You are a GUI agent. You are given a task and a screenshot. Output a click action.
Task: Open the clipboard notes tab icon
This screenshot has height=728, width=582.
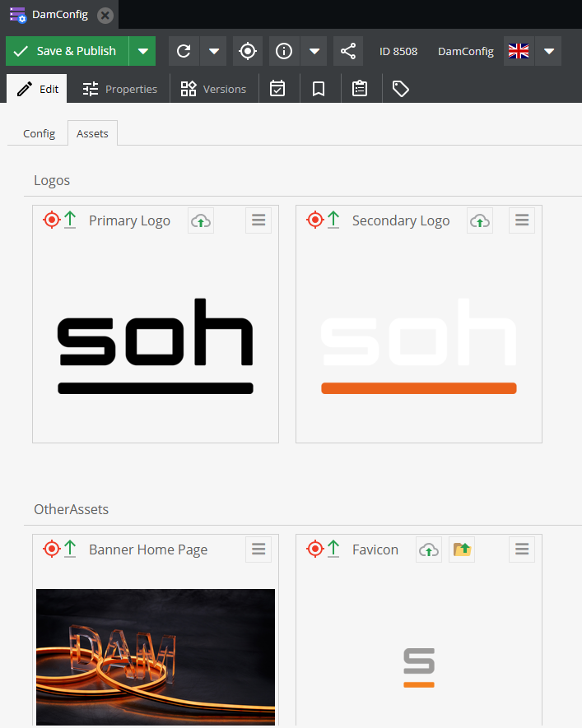tap(360, 89)
